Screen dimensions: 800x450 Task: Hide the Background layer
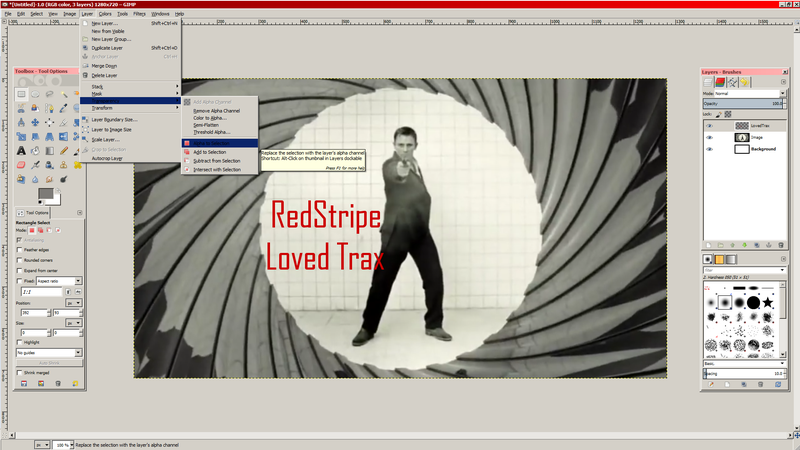point(709,149)
